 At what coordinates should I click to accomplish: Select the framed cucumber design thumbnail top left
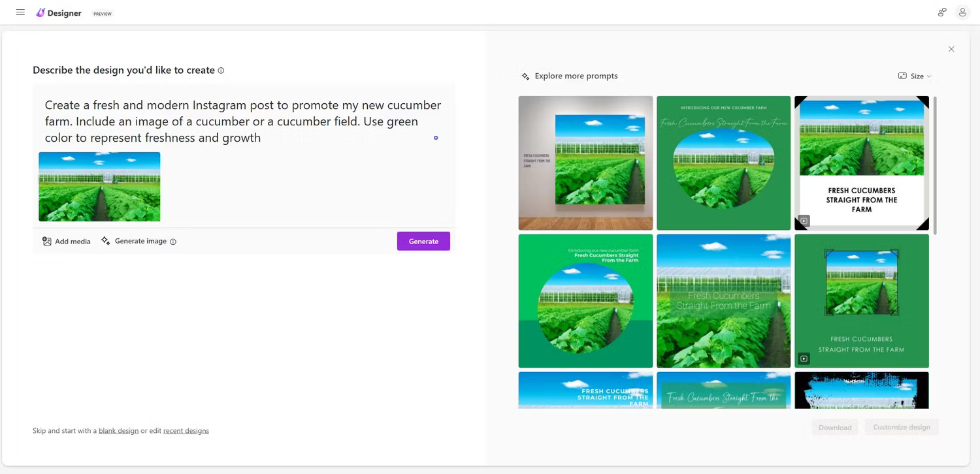pos(585,163)
